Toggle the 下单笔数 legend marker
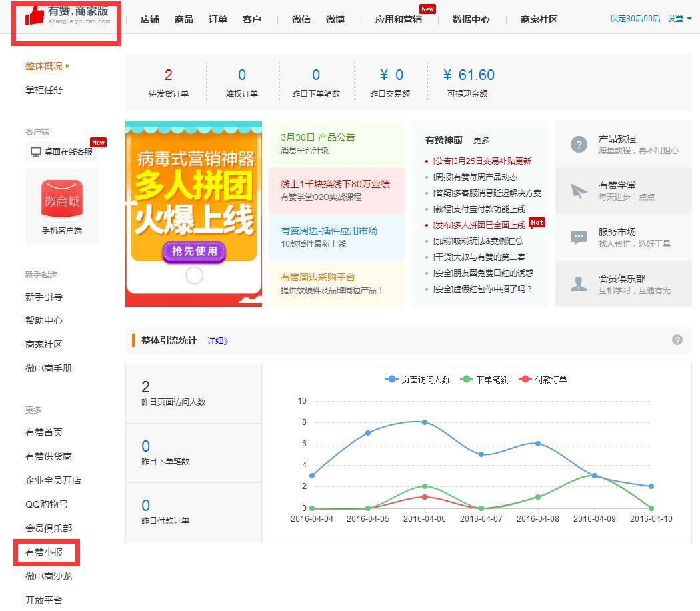 pos(467,379)
